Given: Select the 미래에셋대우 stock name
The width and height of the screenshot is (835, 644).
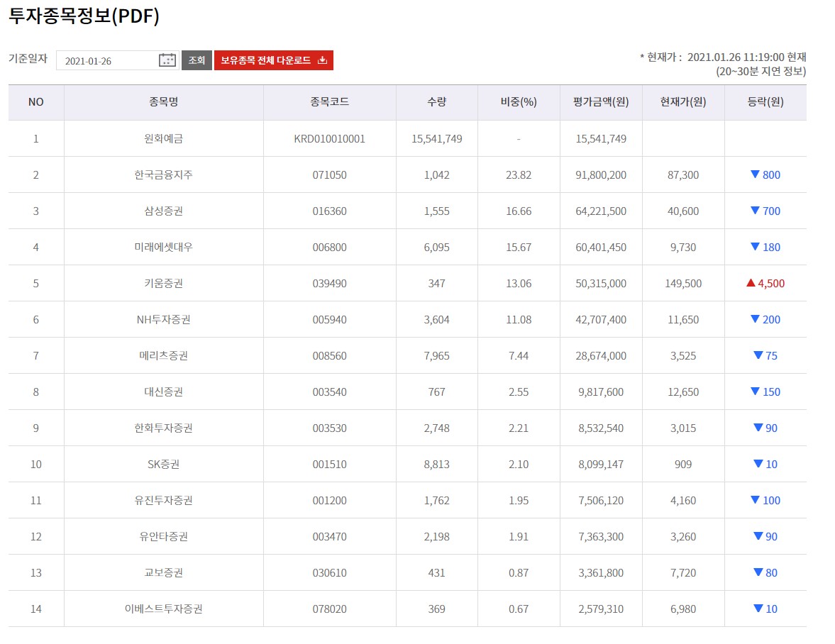Looking at the screenshot, I should pyautogui.click(x=163, y=247).
